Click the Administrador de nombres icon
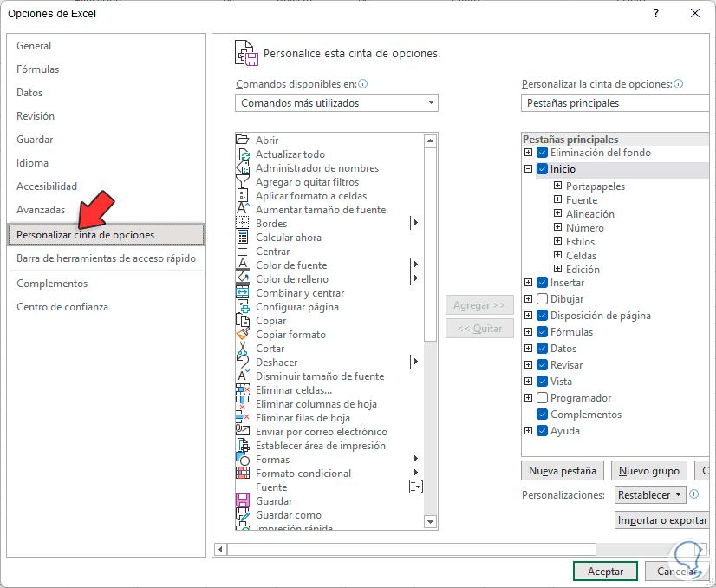716x588 pixels. pos(243,167)
